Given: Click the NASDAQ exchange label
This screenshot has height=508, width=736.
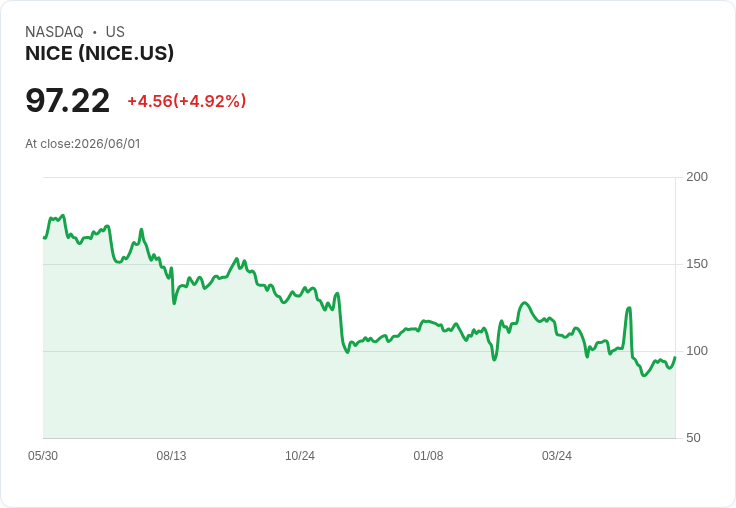Looking at the screenshot, I should tap(54, 32).
